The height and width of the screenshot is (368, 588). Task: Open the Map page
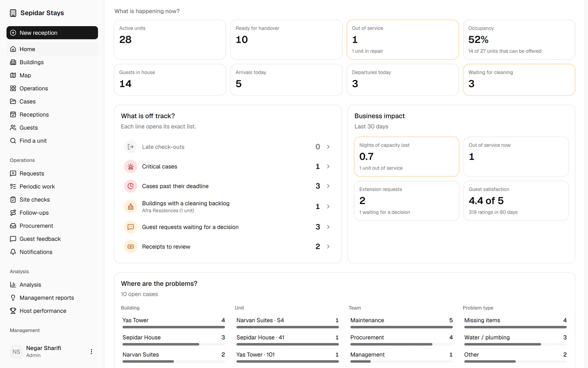(52, 75)
